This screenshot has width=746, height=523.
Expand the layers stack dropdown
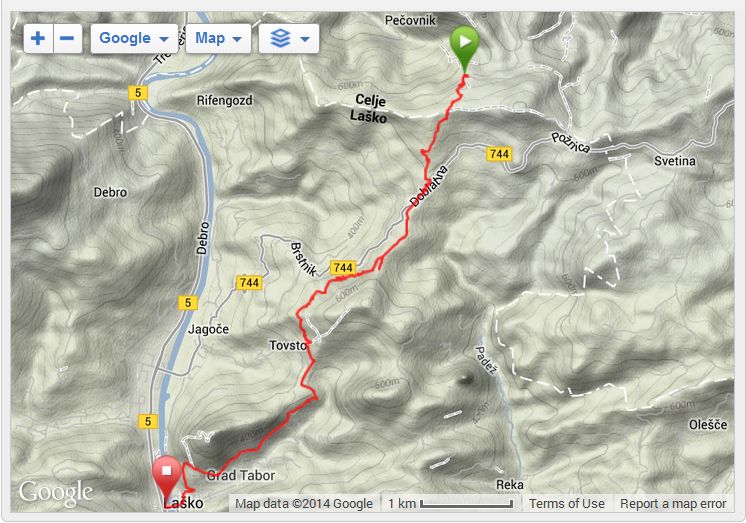[x=289, y=38]
